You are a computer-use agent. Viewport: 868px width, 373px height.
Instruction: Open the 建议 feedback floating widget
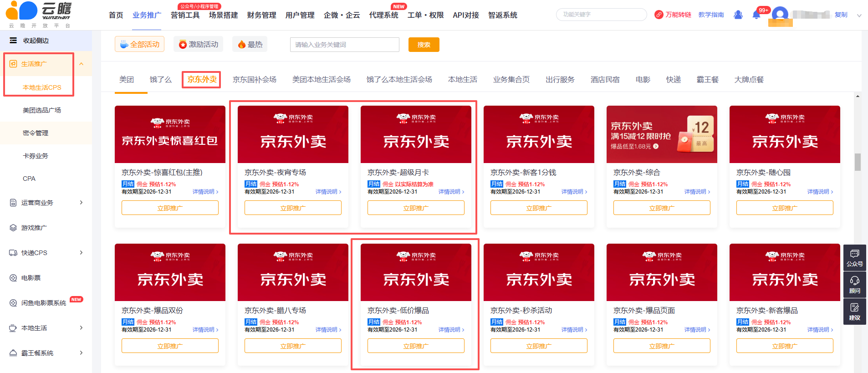pyautogui.click(x=855, y=312)
